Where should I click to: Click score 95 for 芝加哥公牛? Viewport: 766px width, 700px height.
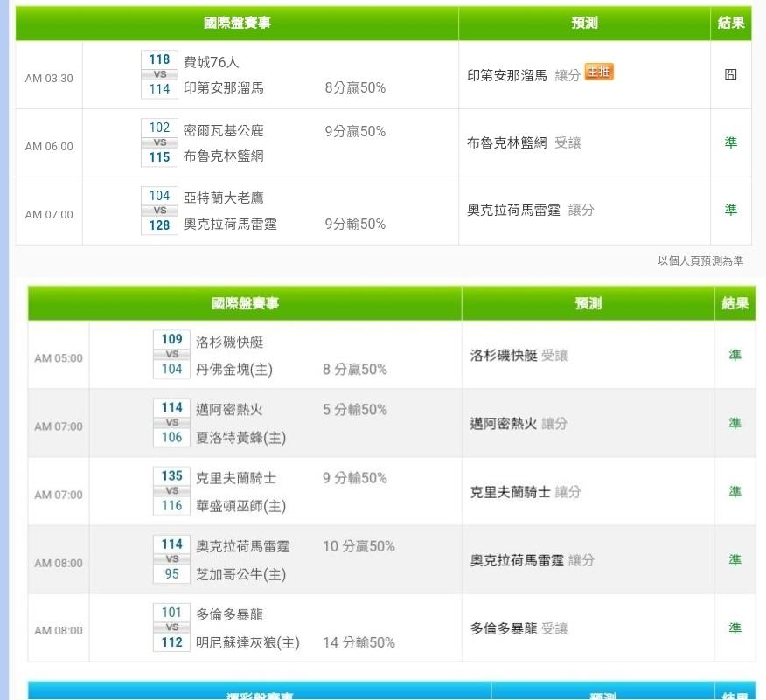171,574
